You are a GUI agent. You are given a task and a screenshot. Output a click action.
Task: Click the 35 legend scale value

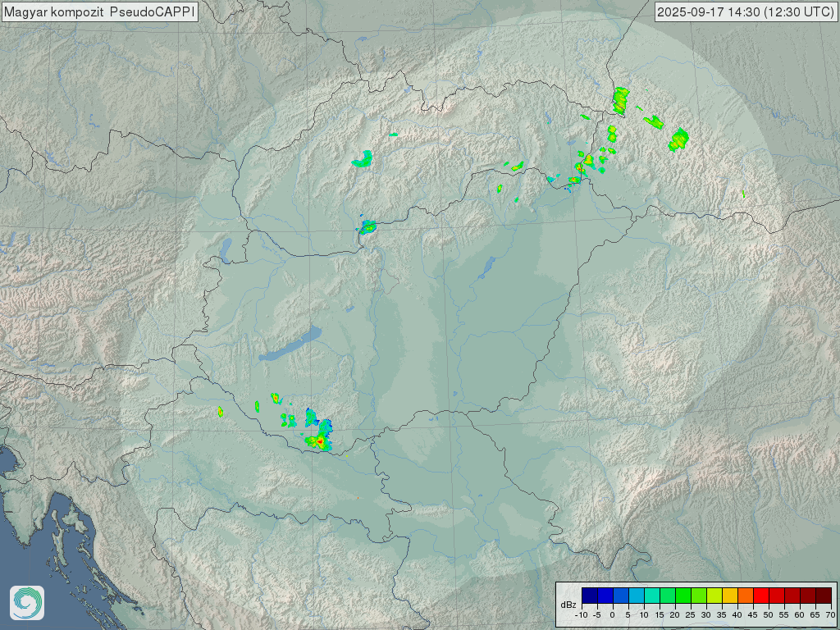(722, 615)
